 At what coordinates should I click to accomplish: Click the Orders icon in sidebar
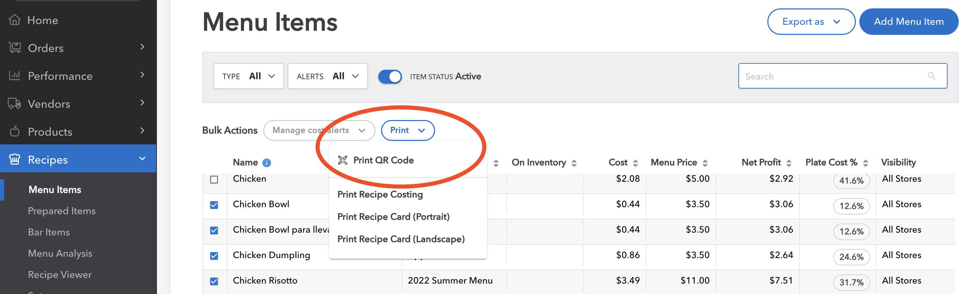tap(14, 47)
